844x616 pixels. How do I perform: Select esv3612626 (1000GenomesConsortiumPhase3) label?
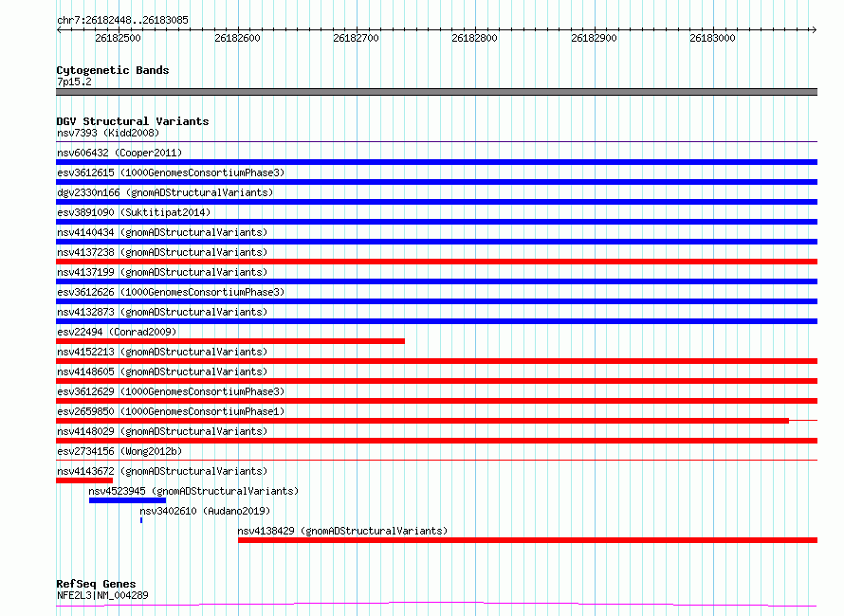click(171, 292)
